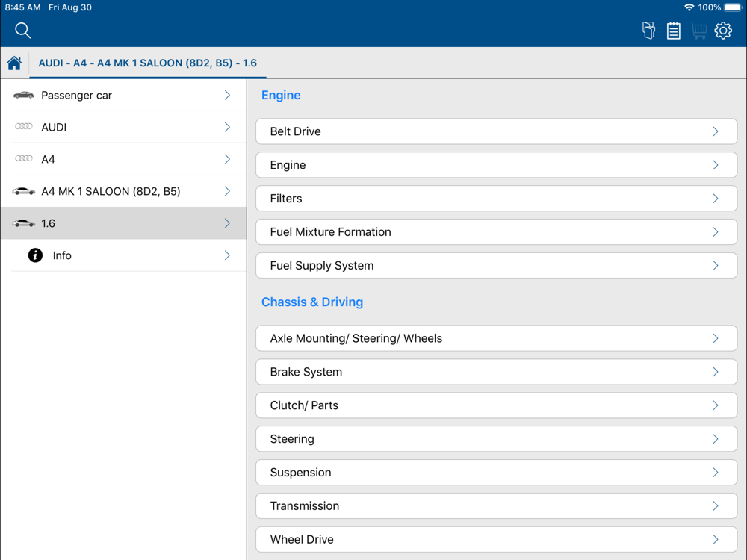Click the Passenger car vehicle icon

pos(24,96)
